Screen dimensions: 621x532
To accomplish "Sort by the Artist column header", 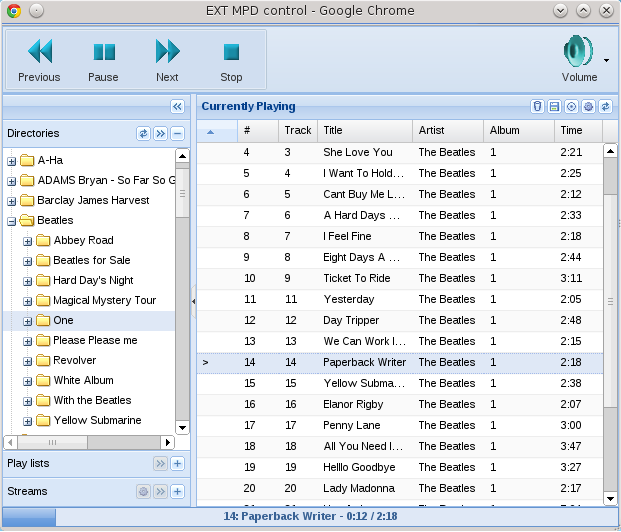I will [448, 130].
